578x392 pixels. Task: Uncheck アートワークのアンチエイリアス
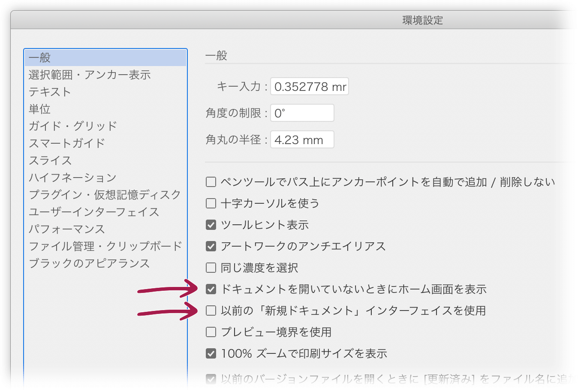[x=211, y=246]
